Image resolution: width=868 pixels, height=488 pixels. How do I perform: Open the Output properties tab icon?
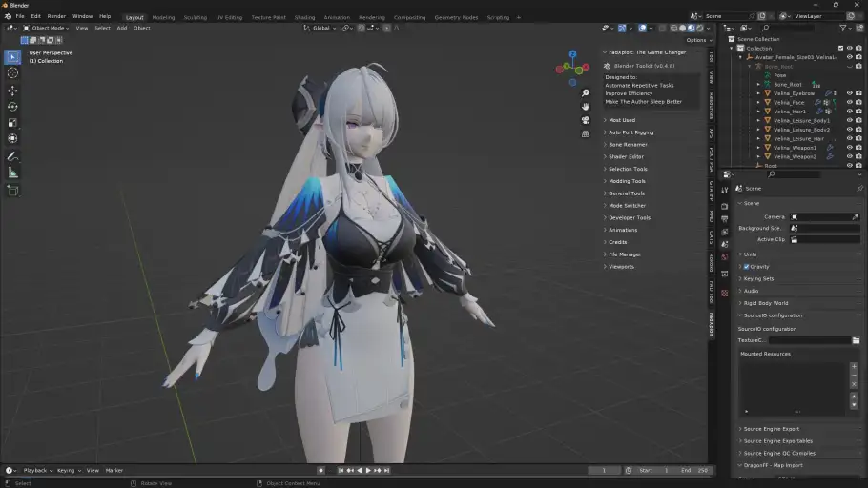click(x=725, y=219)
